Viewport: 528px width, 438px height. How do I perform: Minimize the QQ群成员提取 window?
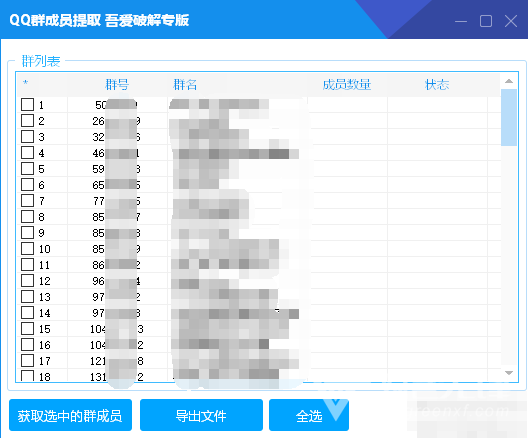click(461, 21)
